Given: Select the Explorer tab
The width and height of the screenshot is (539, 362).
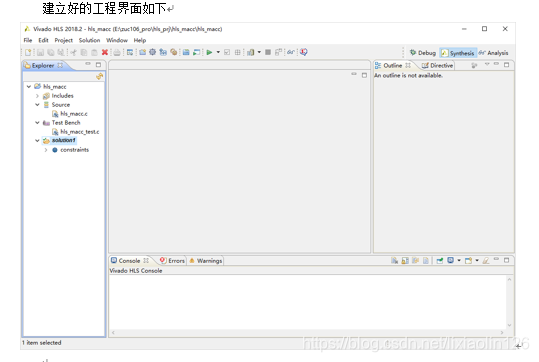Looking at the screenshot, I should click(x=43, y=65).
